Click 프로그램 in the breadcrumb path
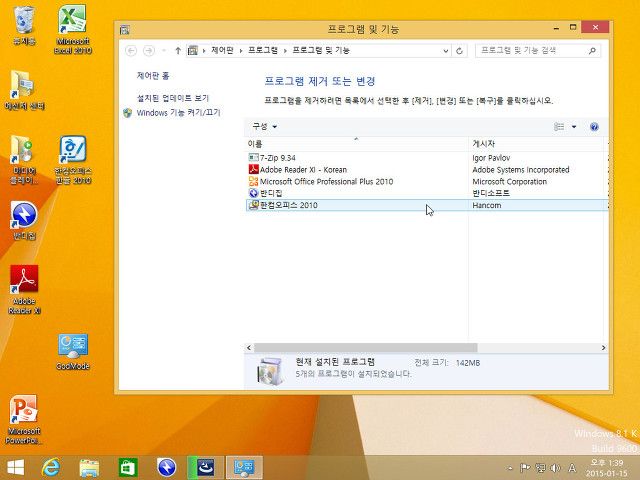The width and height of the screenshot is (640, 480). (x=263, y=50)
